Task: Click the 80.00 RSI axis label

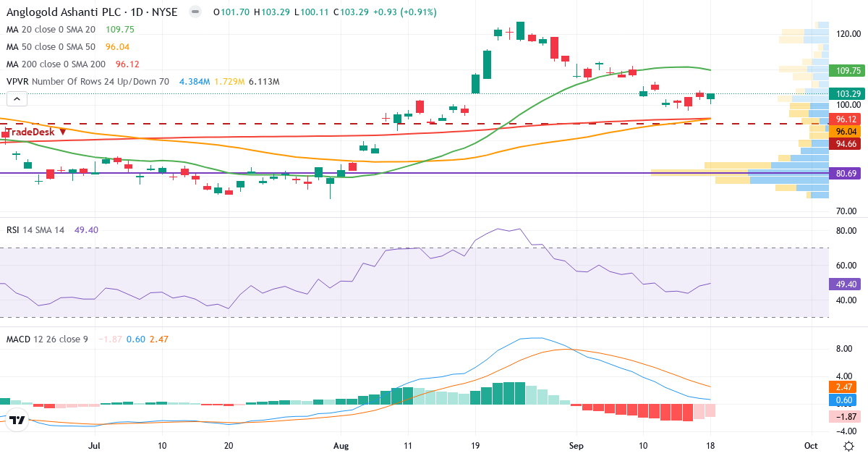Action: (846, 231)
